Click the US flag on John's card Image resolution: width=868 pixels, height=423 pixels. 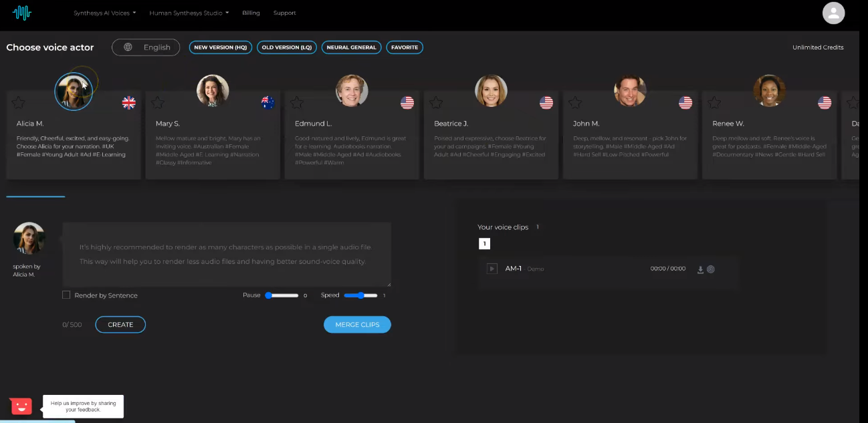click(685, 103)
